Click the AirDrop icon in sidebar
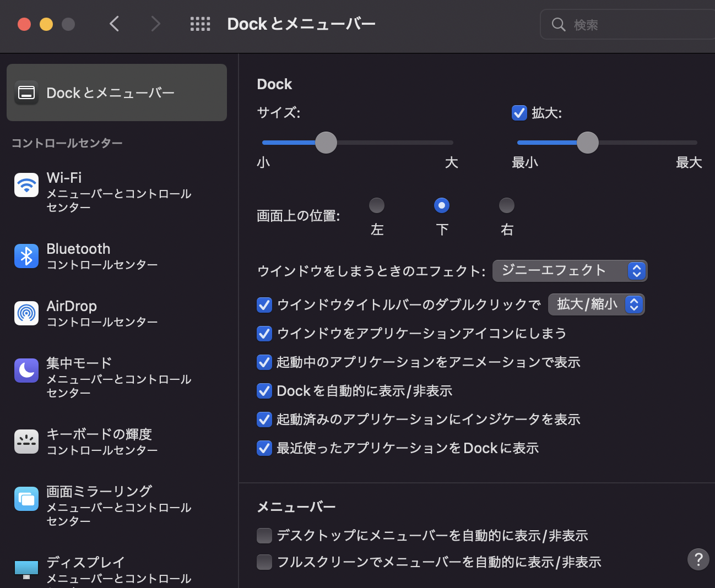The width and height of the screenshot is (715, 588). (26, 313)
